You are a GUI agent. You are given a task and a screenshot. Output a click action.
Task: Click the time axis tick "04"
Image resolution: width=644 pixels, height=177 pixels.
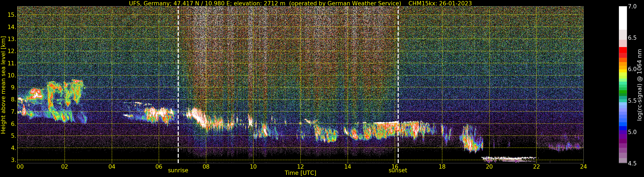pyautogui.click(x=112, y=167)
